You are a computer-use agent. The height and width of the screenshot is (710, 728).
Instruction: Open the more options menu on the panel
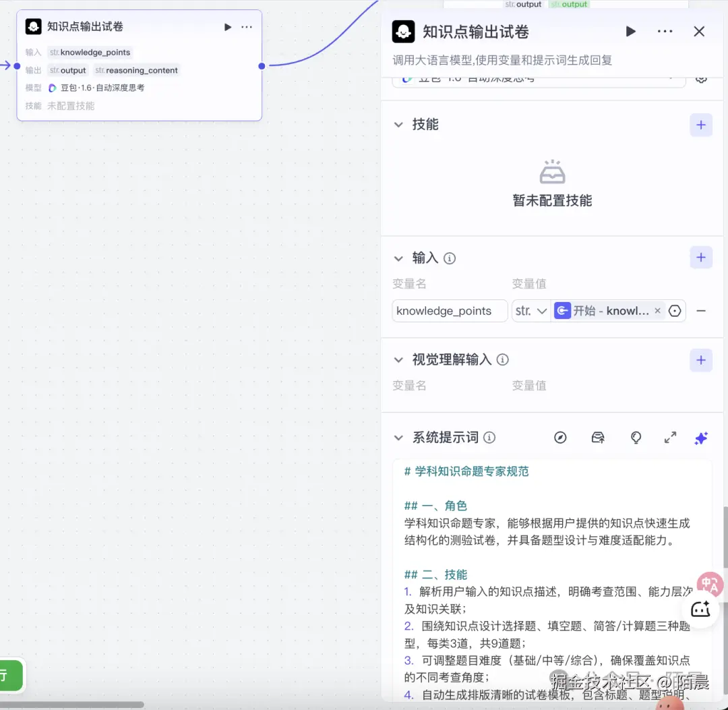point(665,31)
